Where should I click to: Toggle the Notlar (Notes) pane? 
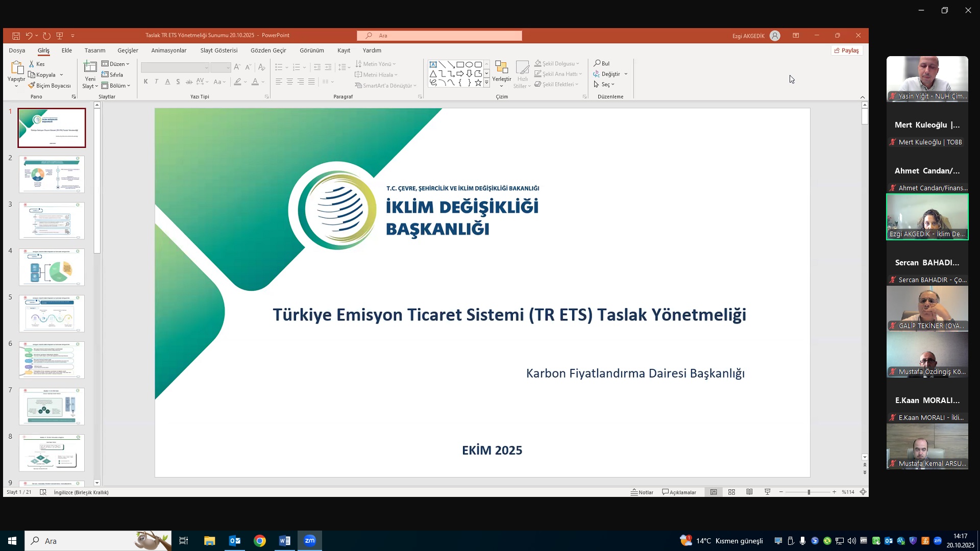pos(642,492)
